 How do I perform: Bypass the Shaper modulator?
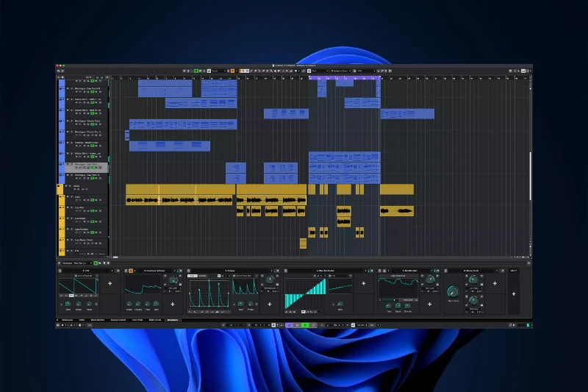(189, 271)
